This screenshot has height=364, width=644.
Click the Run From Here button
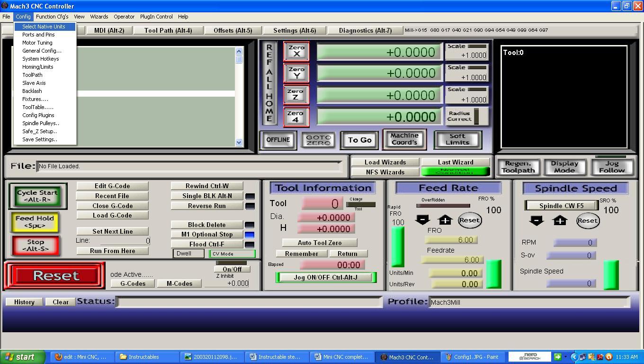[x=113, y=251]
